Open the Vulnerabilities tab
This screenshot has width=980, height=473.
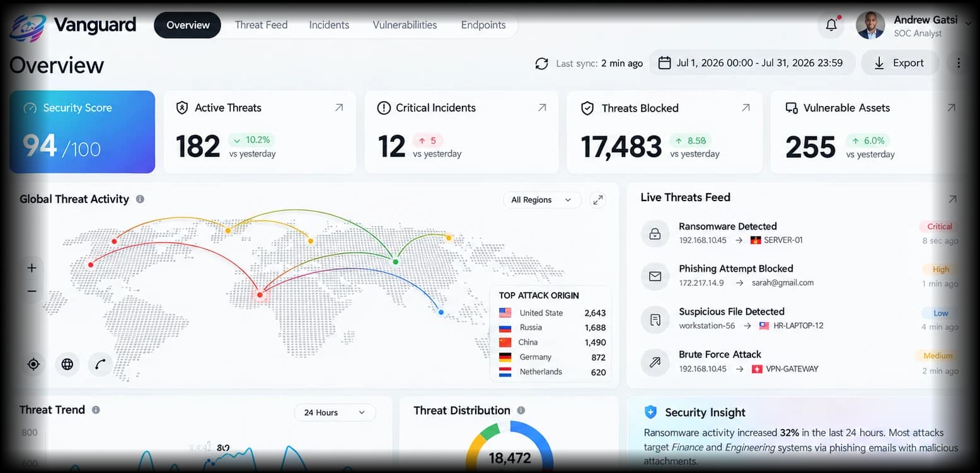click(x=405, y=25)
